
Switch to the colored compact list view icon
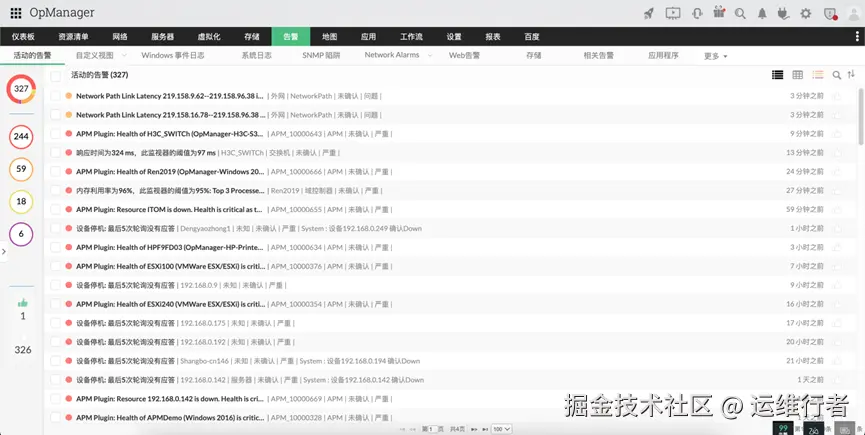point(818,75)
